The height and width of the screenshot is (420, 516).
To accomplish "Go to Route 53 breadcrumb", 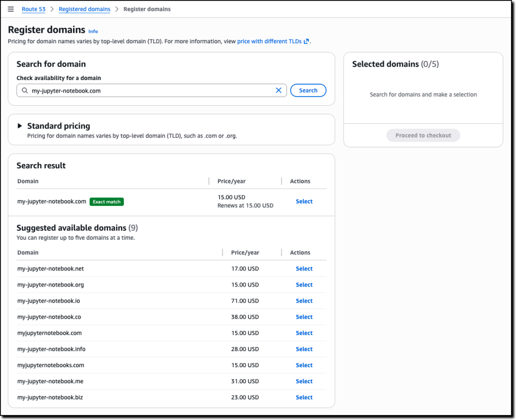I will tap(34, 9).
